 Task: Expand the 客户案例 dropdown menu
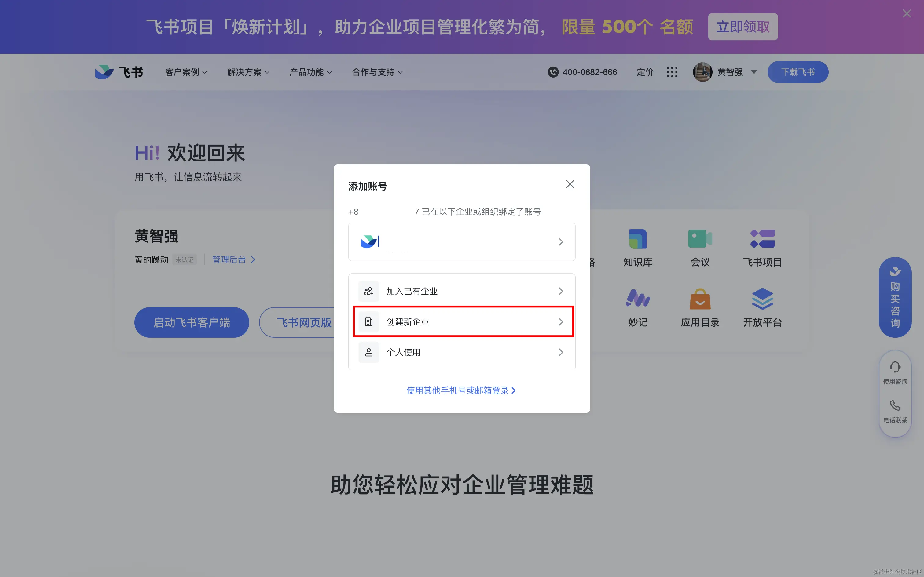click(x=186, y=72)
